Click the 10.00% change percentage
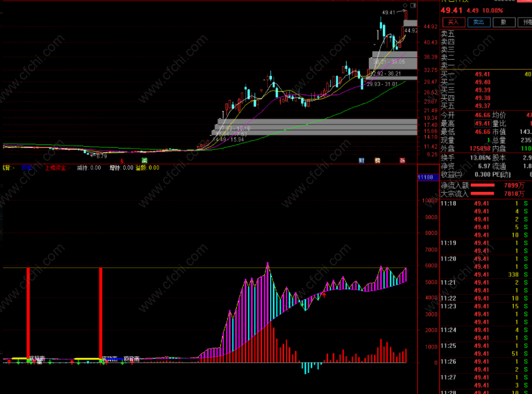Image resolution: width=532 pixels, height=394 pixels. coord(493,11)
